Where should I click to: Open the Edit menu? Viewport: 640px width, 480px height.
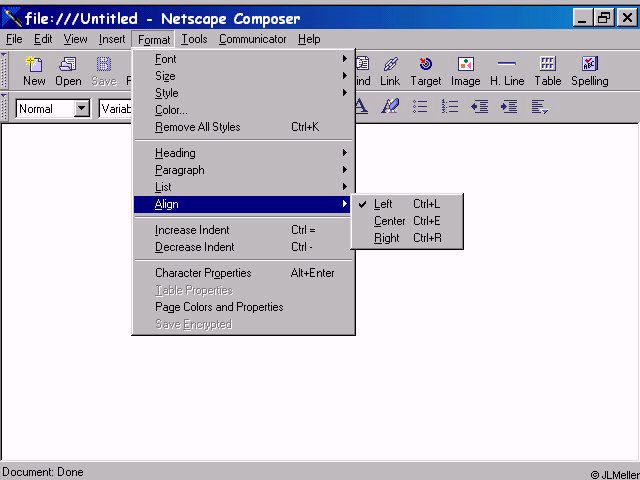tap(43, 39)
